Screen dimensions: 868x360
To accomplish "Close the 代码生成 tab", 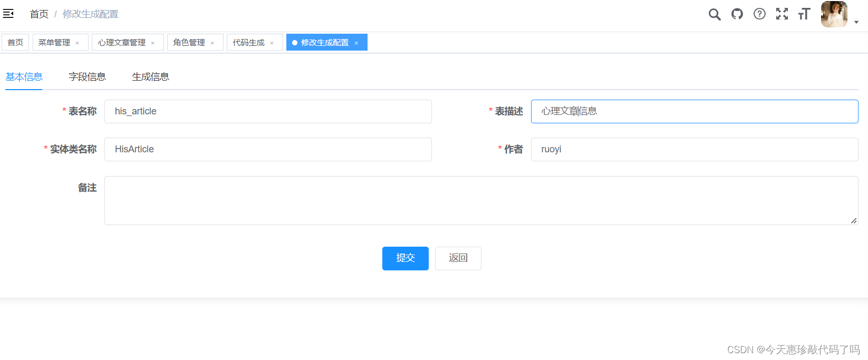I will (x=272, y=43).
